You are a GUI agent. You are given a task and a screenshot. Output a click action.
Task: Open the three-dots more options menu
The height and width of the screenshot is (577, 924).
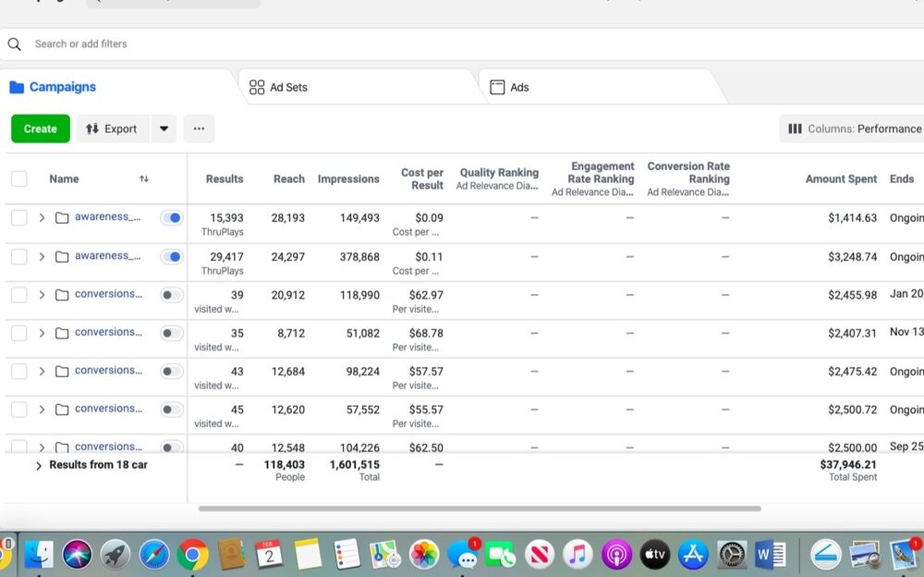click(x=199, y=129)
